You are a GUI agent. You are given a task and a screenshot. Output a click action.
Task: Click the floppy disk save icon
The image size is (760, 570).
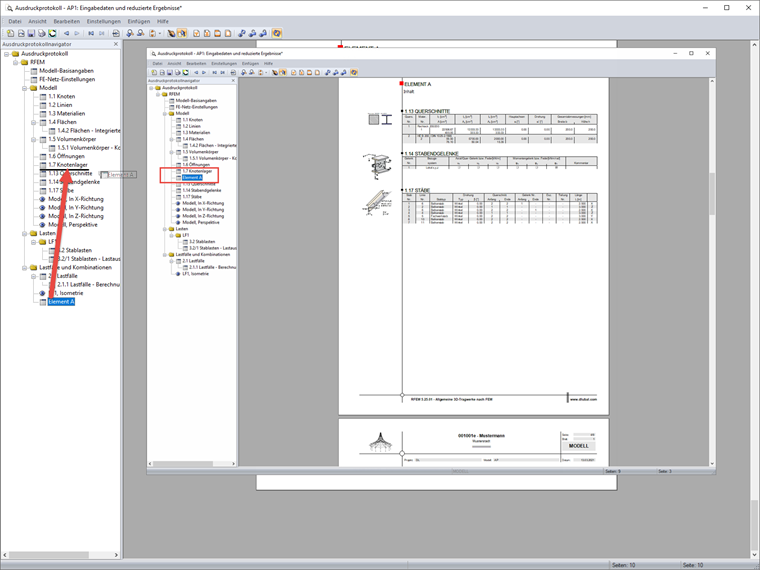coord(32,33)
